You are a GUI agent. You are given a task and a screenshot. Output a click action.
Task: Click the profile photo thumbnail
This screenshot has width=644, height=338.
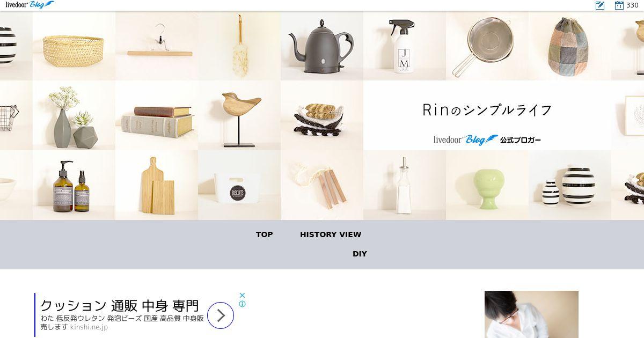(x=531, y=314)
